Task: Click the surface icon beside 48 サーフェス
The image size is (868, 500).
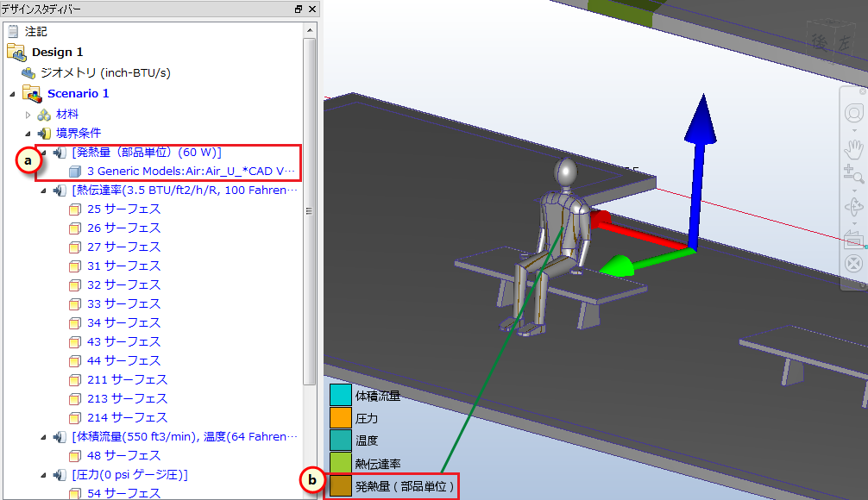Action: 75,456
